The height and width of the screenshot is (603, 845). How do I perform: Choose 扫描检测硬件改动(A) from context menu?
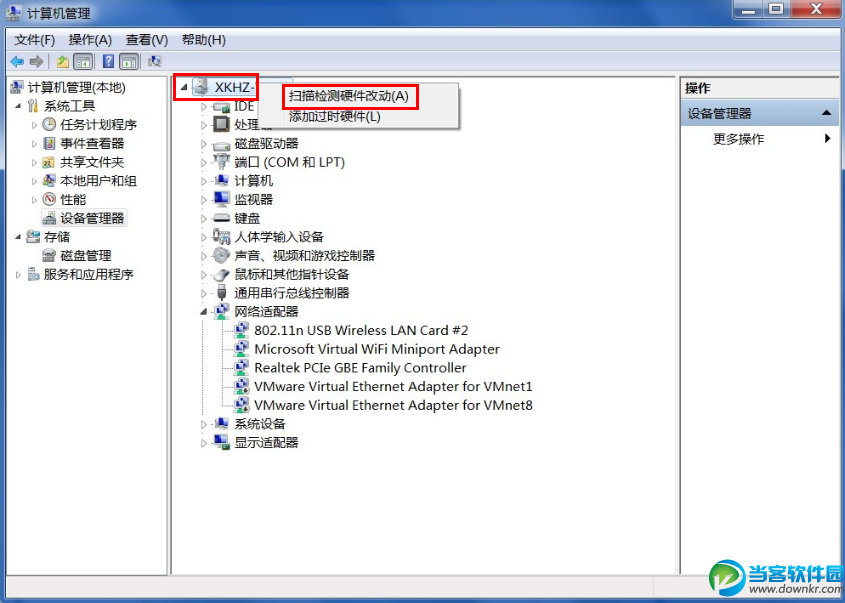pyautogui.click(x=349, y=97)
